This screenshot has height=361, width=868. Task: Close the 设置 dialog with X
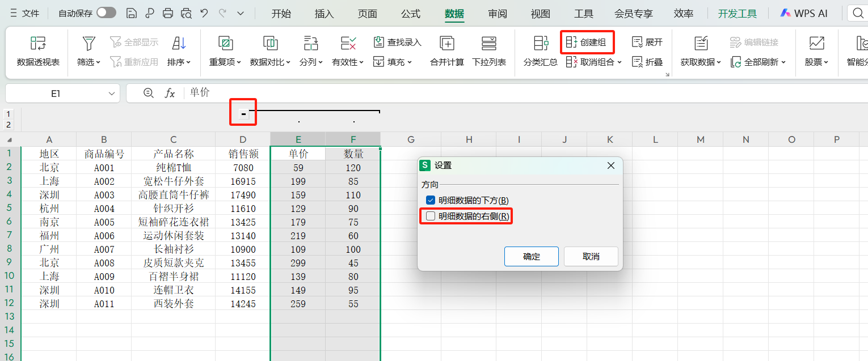click(x=610, y=165)
